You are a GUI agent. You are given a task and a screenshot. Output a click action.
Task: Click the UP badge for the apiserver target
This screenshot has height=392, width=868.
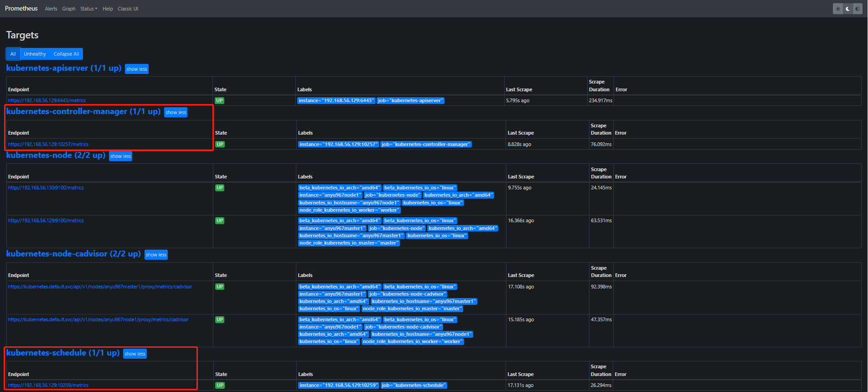[219, 100]
